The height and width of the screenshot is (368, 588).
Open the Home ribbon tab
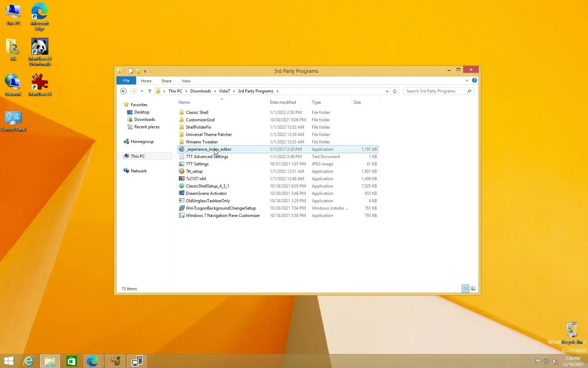pos(146,81)
